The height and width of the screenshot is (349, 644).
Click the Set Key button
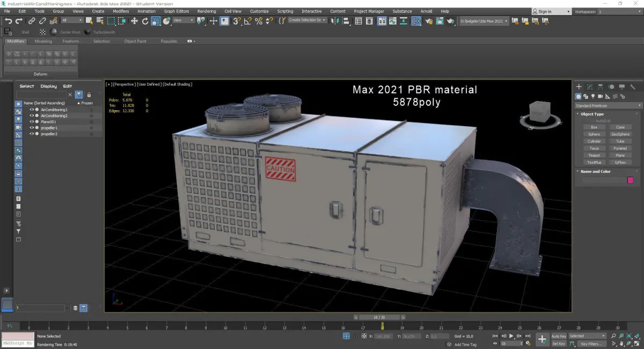tap(559, 344)
